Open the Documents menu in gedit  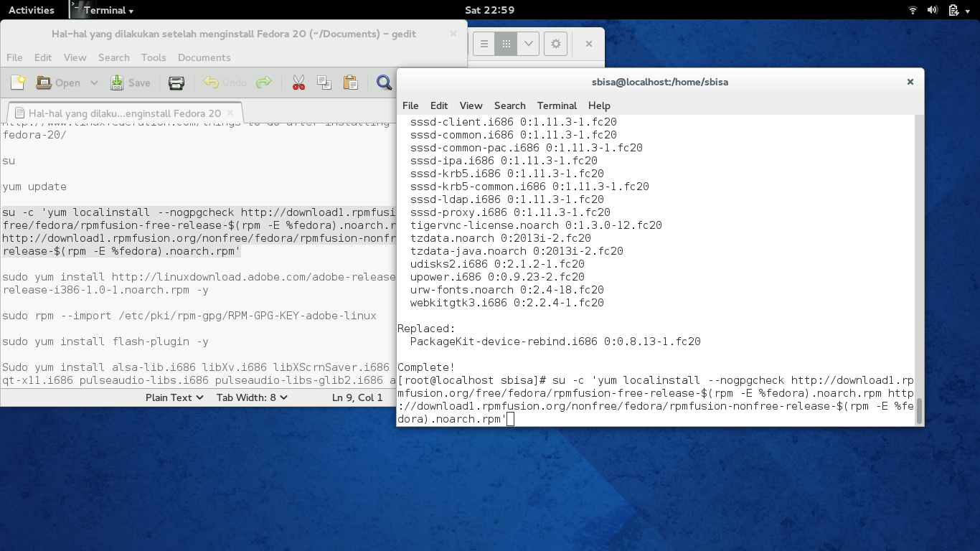click(204, 57)
